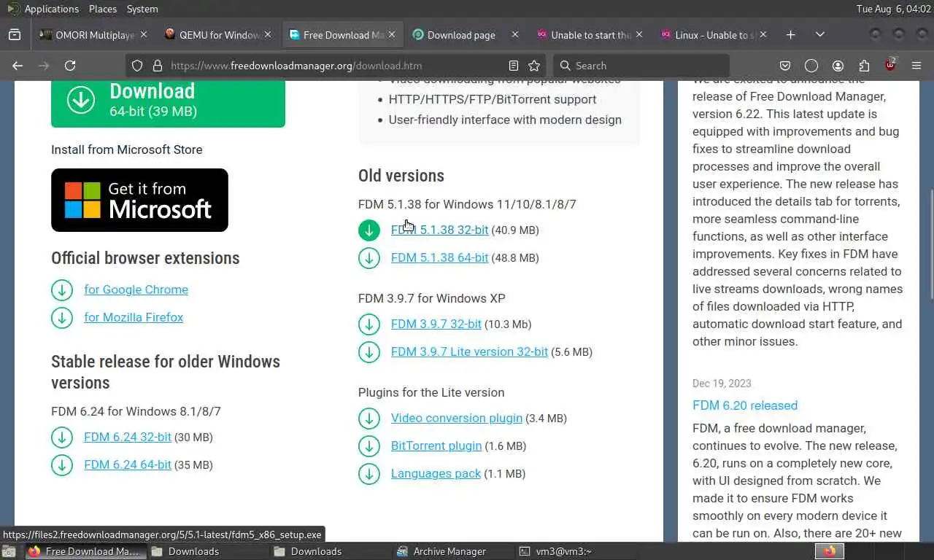Open the Places menu in top panel

pos(103,9)
